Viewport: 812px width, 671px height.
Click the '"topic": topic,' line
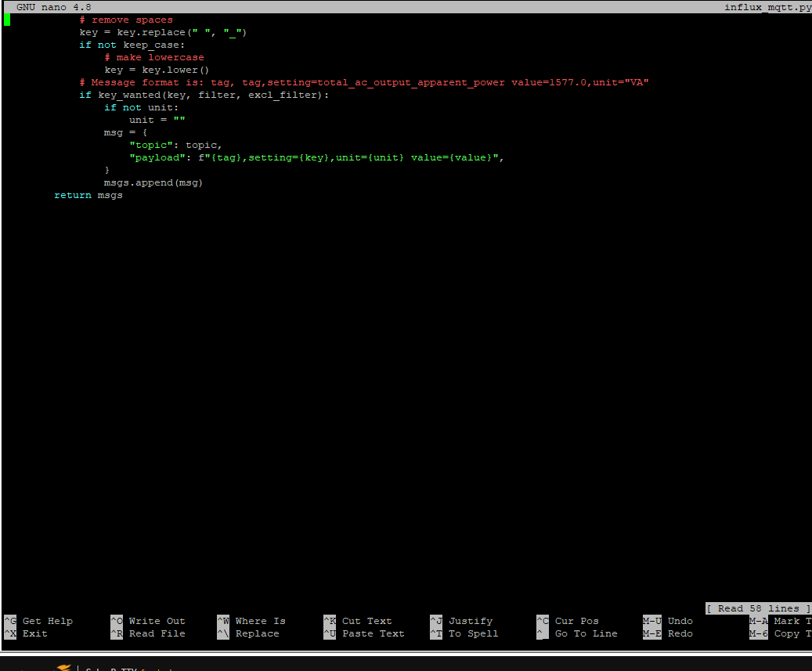[x=175, y=145]
